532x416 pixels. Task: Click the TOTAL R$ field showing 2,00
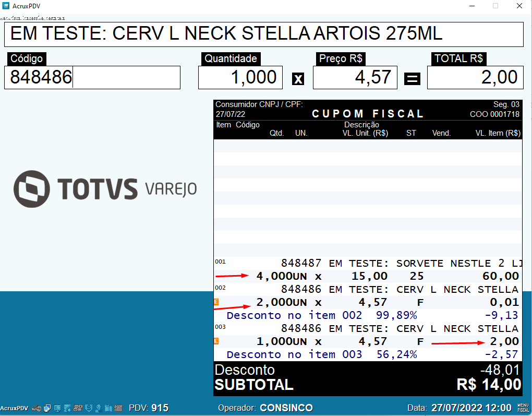(475, 77)
